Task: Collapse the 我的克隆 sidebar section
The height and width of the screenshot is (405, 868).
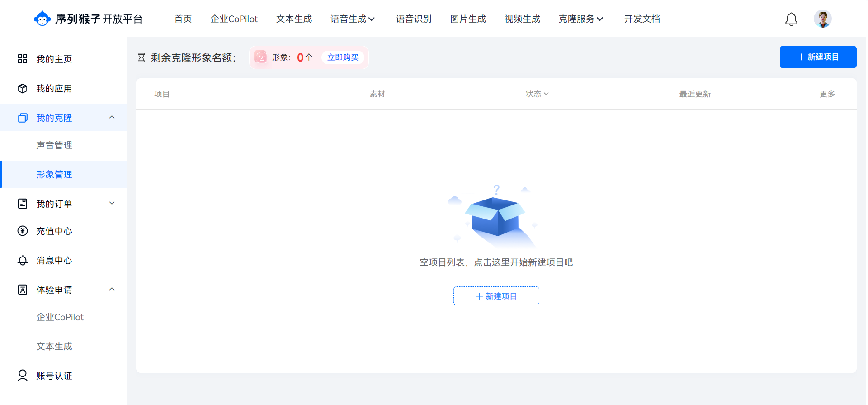Action: coord(112,117)
